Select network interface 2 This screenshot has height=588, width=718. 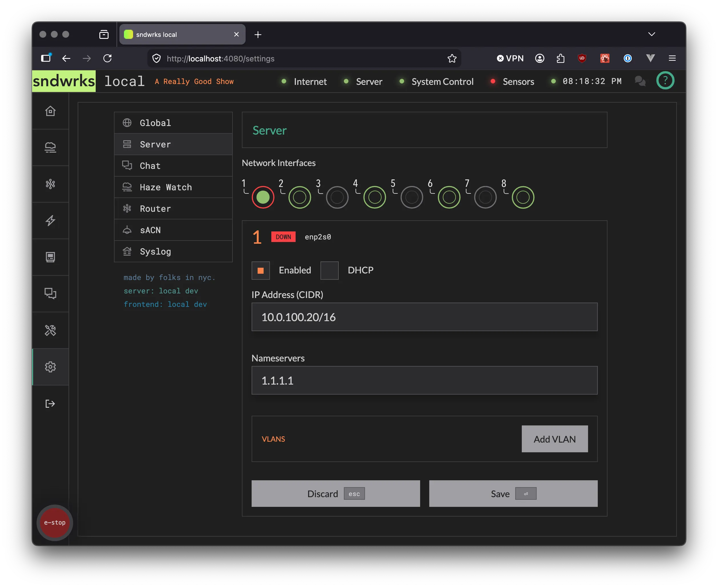pyautogui.click(x=300, y=197)
